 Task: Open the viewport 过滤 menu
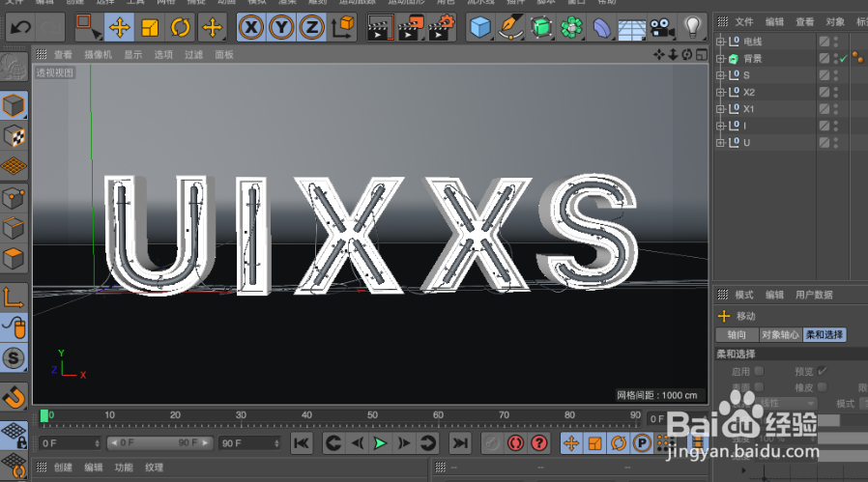click(193, 55)
